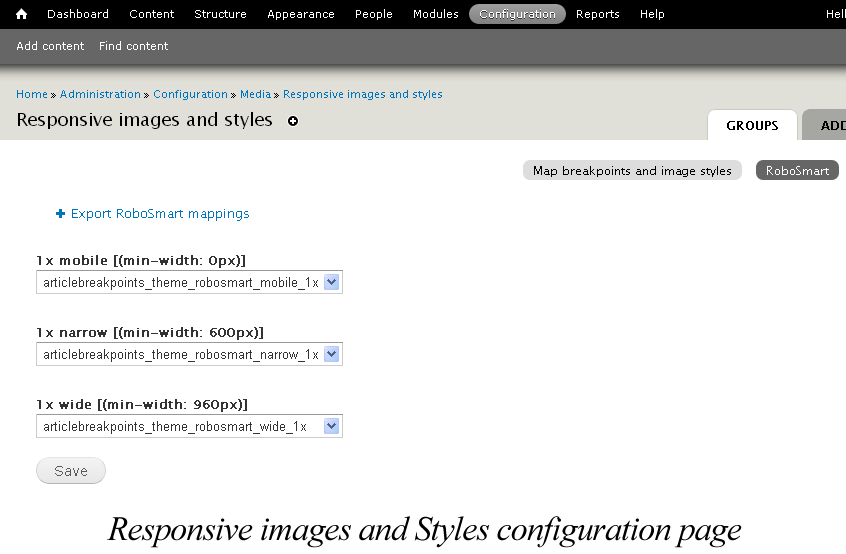Viewport: 846px width, 554px height.
Task: Go to Media breadcrumb link
Action: [x=255, y=94]
